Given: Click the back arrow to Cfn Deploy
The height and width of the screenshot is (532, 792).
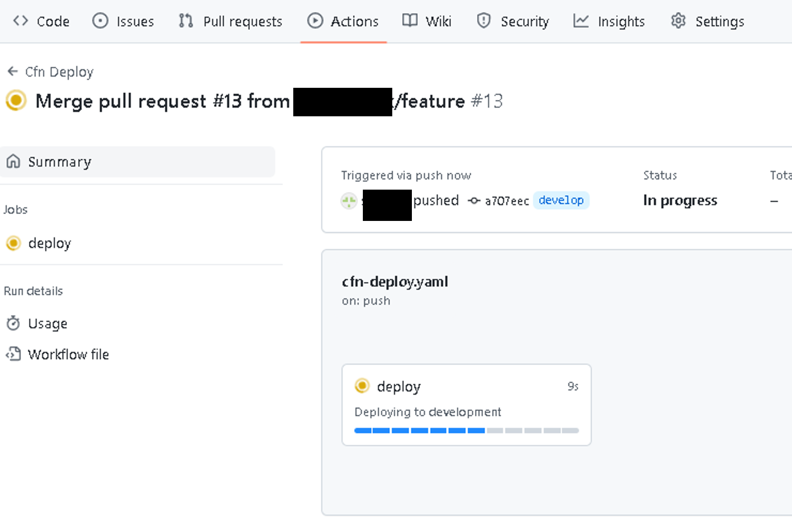Looking at the screenshot, I should click(12, 71).
